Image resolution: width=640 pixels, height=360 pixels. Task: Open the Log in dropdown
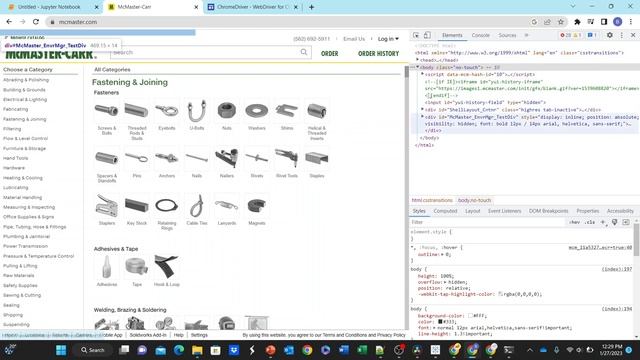(x=388, y=39)
